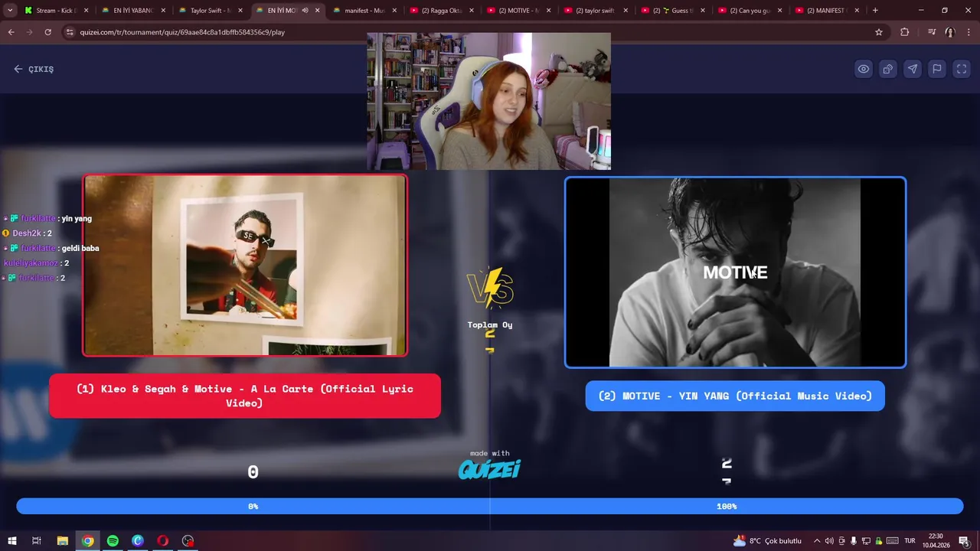Click the browser forward arrow
Image resolution: width=980 pixels, height=551 pixels.
click(x=29, y=32)
